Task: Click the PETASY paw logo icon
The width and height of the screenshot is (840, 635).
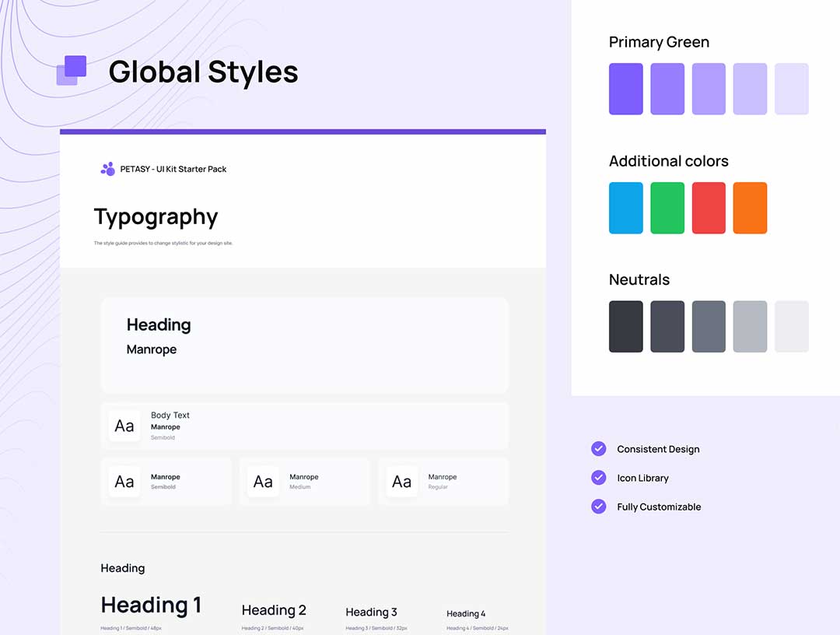Action: [107, 169]
